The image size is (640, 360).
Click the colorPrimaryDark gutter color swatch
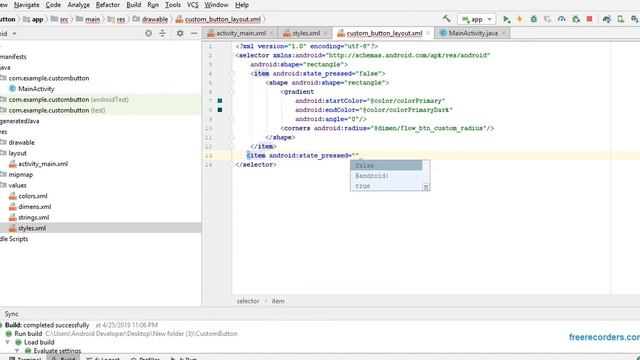click(x=220, y=109)
